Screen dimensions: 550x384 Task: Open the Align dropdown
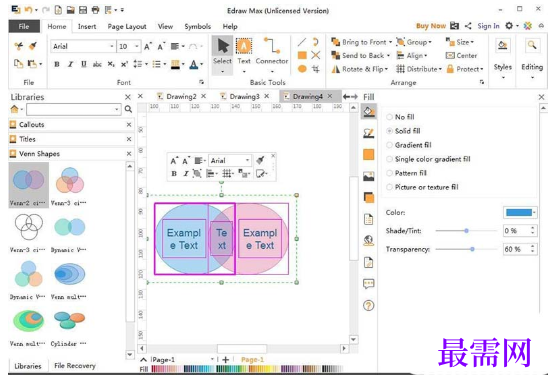point(412,55)
